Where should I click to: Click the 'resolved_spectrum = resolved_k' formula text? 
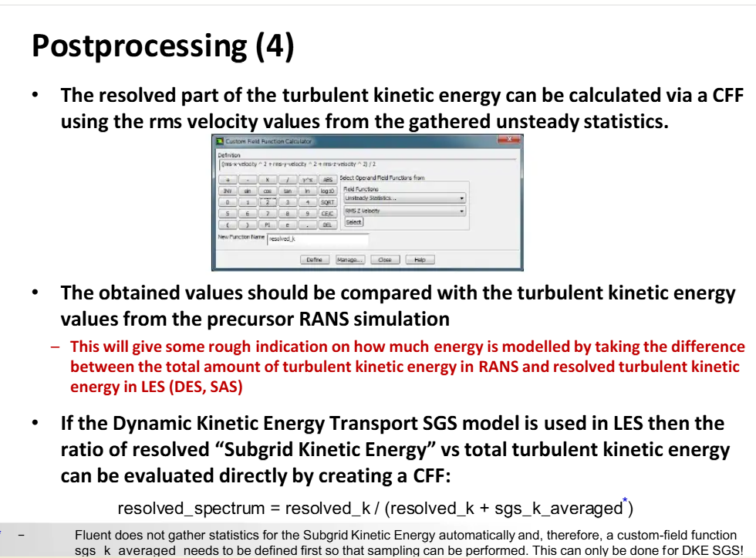[244, 509]
